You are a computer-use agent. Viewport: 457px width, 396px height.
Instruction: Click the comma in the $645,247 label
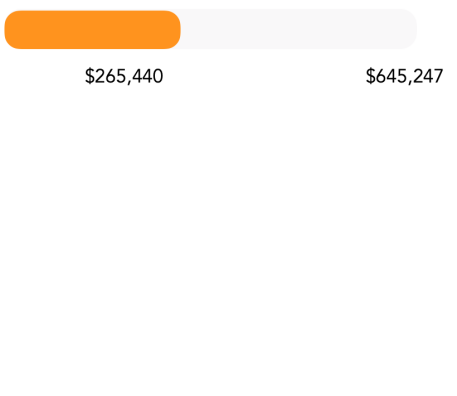point(410,82)
